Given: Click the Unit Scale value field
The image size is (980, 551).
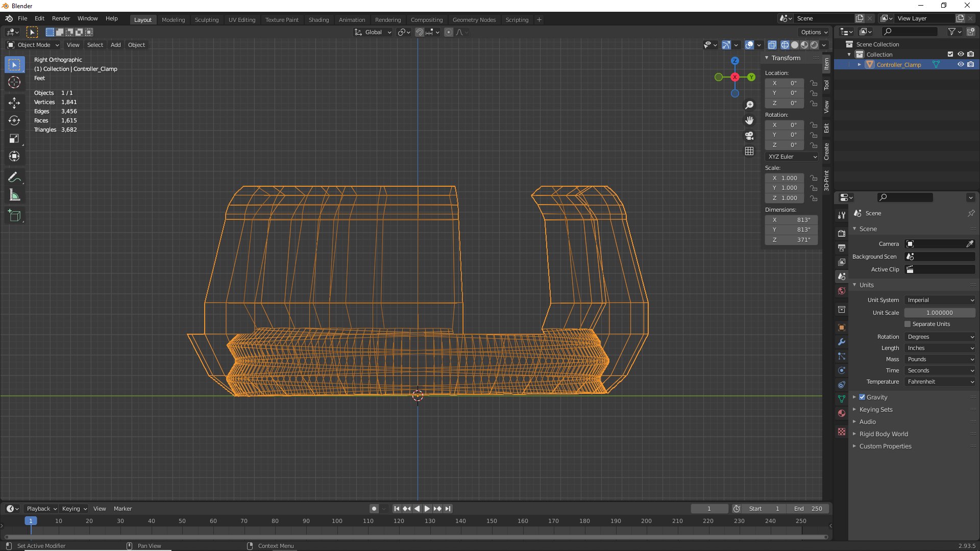Looking at the screenshot, I should click(x=939, y=313).
